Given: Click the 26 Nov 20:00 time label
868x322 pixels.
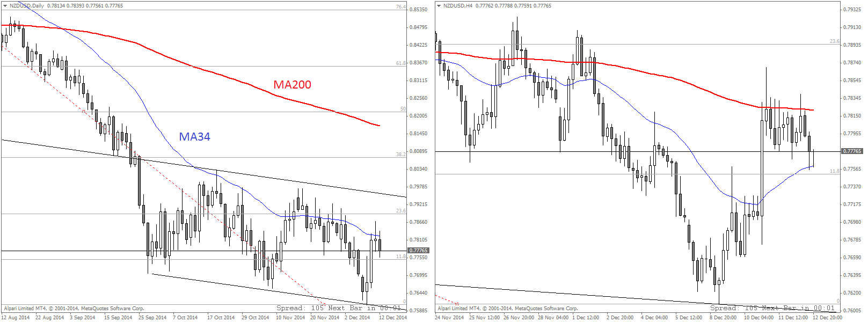Looking at the screenshot, I should [x=519, y=318].
